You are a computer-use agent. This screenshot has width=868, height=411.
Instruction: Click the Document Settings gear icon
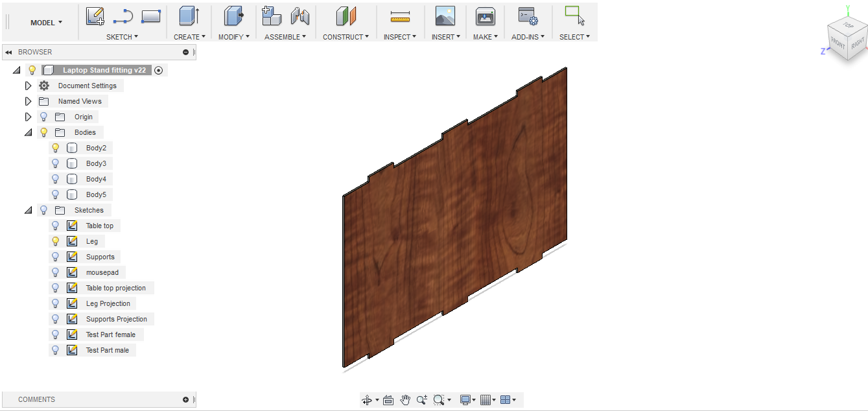44,86
